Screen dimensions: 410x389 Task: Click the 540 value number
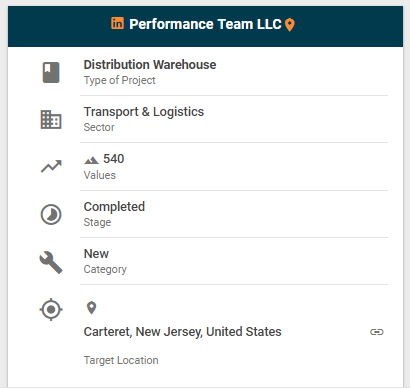[114, 159]
